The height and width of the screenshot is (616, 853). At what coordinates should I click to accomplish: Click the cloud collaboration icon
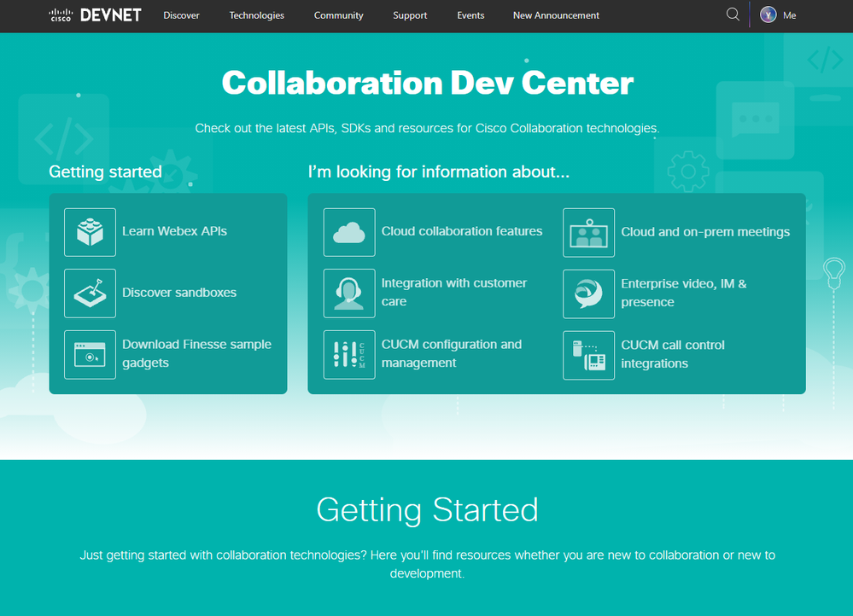click(349, 232)
